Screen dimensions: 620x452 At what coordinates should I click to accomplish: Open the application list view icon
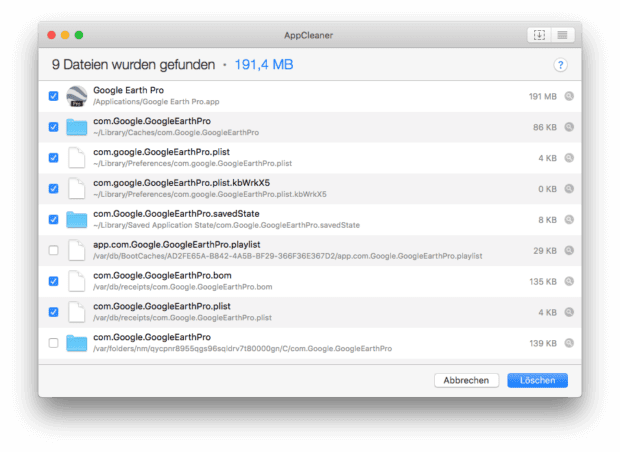click(561, 35)
